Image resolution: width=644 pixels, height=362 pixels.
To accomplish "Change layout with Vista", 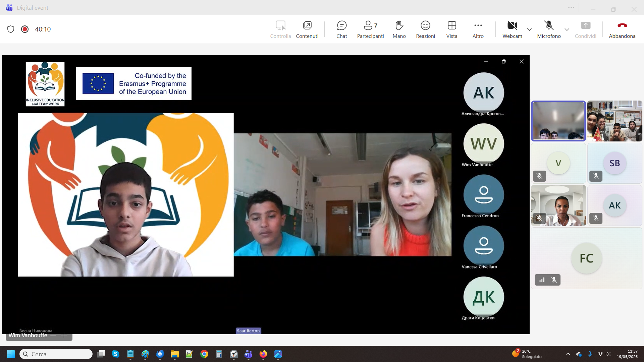I will coord(452,29).
